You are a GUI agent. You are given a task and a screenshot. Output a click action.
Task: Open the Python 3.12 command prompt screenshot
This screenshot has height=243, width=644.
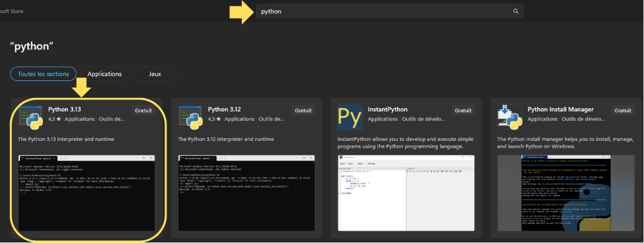pos(246,193)
